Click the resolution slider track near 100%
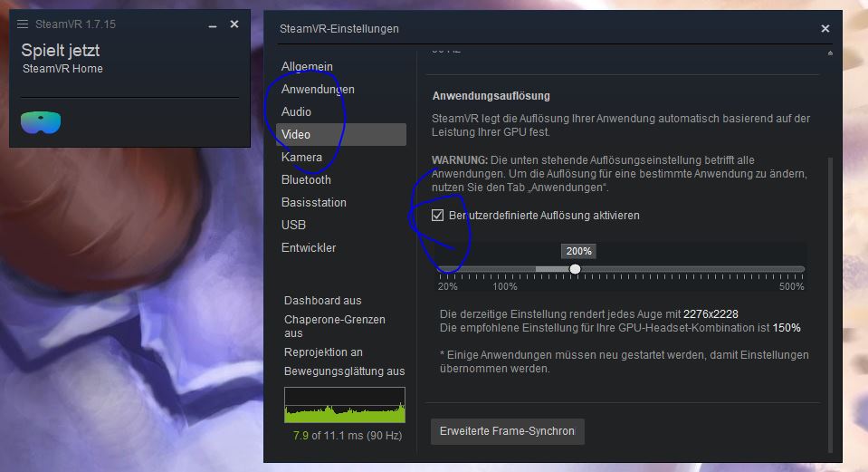This screenshot has height=472, width=868. pos(504,269)
